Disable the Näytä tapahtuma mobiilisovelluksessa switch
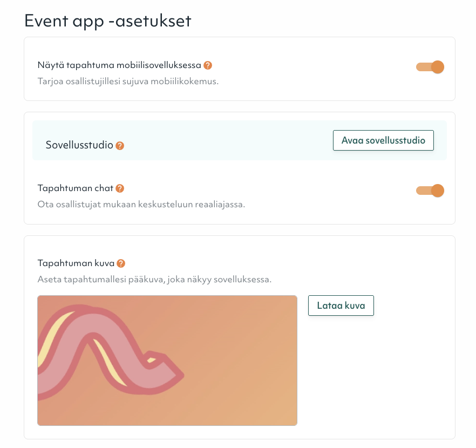This screenshot has height=448, width=476. [430, 67]
